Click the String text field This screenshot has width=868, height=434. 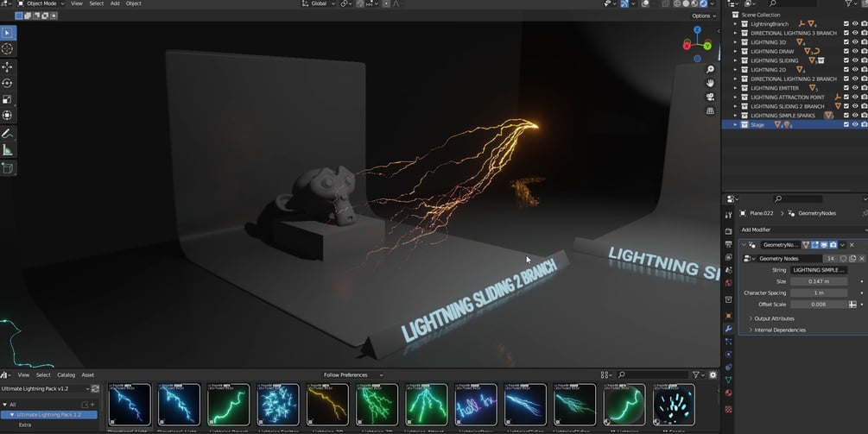tap(819, 270)
